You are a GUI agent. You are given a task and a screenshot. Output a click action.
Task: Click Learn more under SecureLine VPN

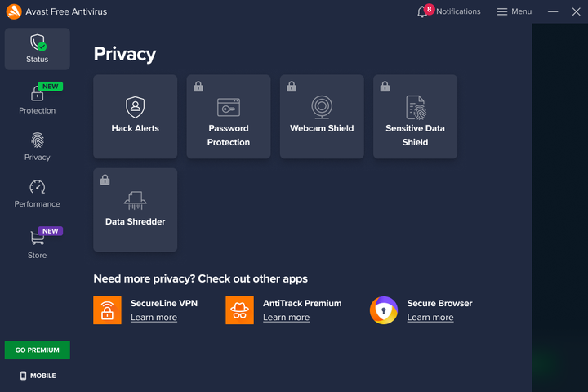click(x=154, y=318)
